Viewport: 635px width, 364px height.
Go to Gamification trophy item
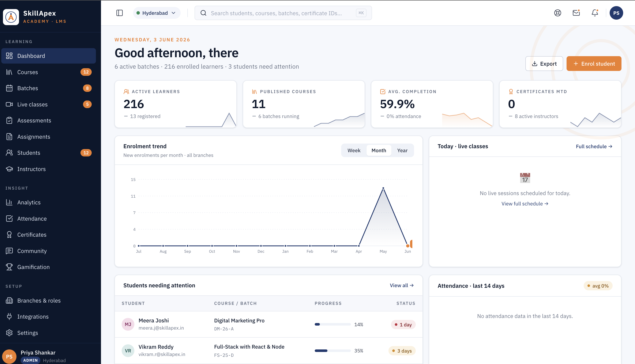tap(49, 267)
